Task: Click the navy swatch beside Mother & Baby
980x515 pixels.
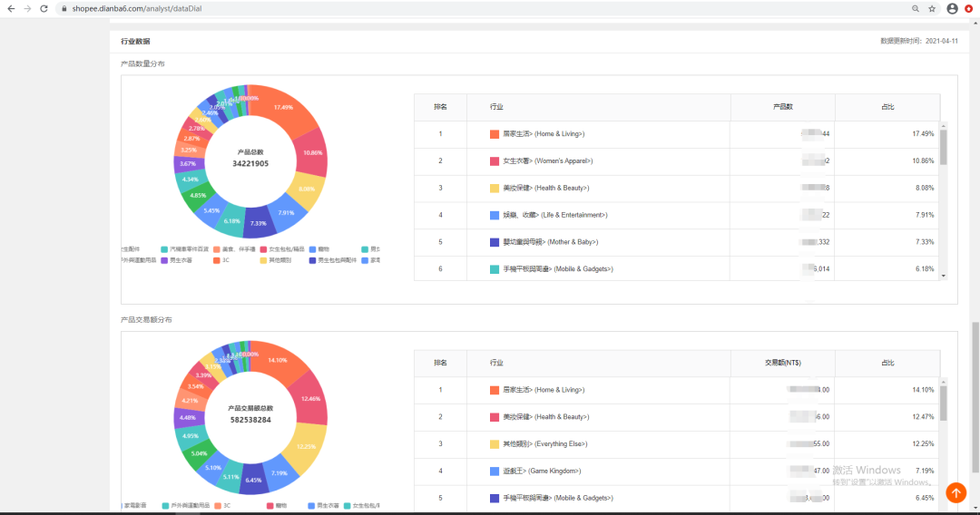Action: pyautogui.click(x=495, y=242)
